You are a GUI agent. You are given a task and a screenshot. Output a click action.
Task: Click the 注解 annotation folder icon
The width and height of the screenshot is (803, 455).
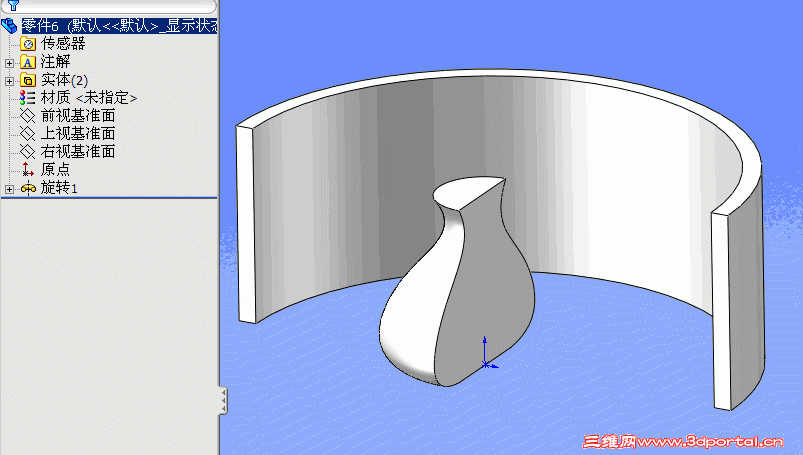28,63
